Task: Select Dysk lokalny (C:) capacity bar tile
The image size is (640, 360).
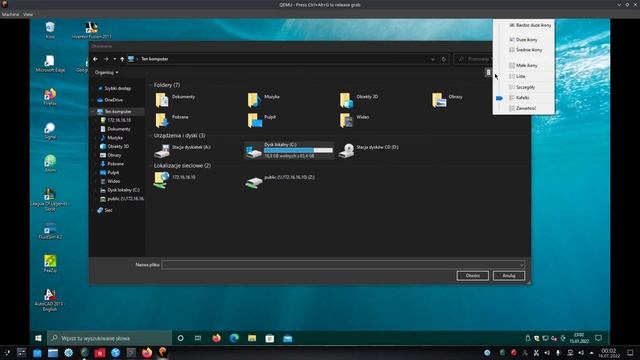Action: pyautogui.click(x=289, y=151)
